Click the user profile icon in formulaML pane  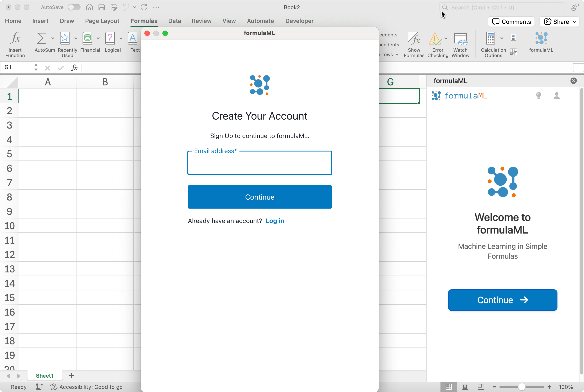point(557,96)
